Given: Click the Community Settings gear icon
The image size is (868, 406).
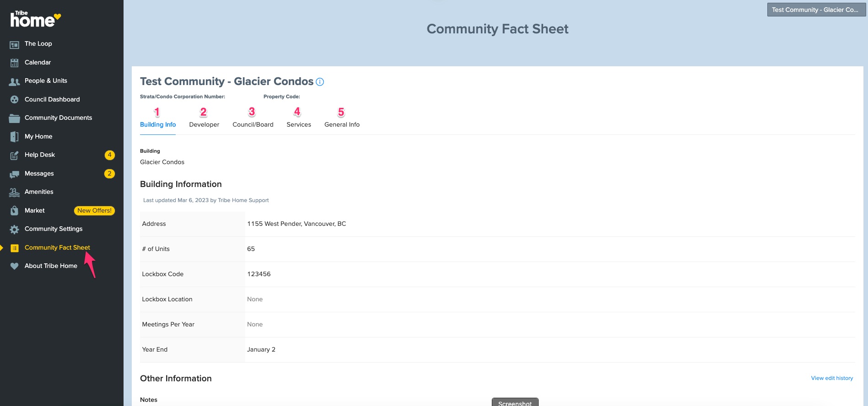Looking at the screenshot, I should pyautogui.click(x=15, y=230).
